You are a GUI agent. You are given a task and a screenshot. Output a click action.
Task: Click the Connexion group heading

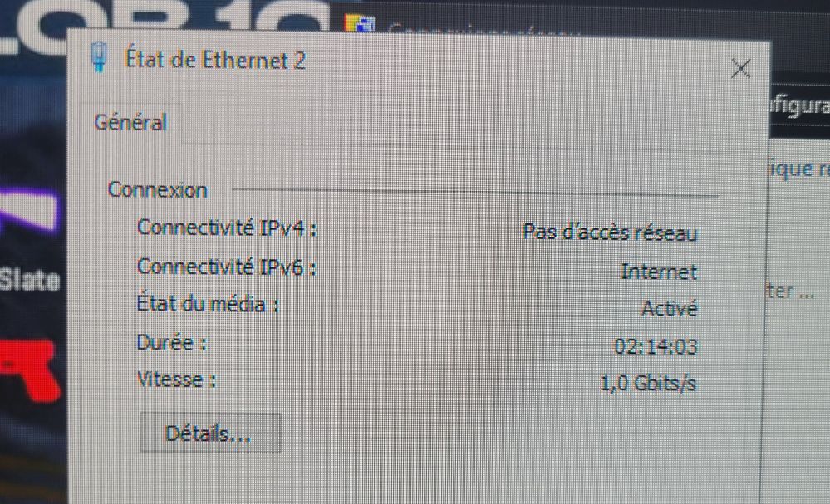click(x=157, y=189)
